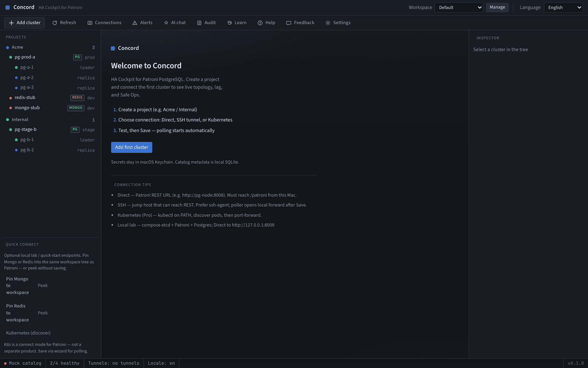Click the stage tag on pg-stage-b
The width and height of the screenshot is (588, 368).
89,130
